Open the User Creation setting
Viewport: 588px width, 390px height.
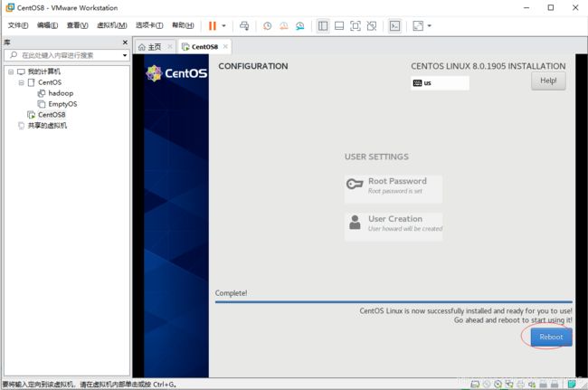(x=394, y=227)
